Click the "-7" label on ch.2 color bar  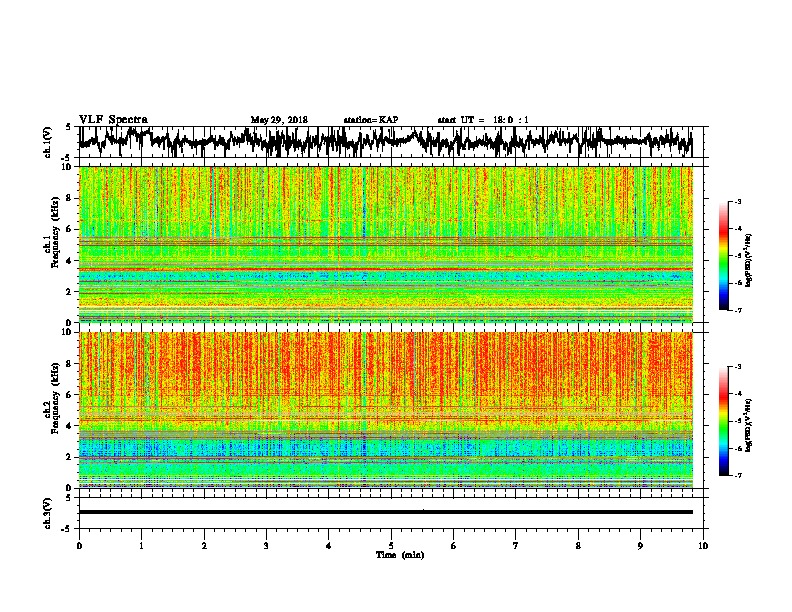click(737, 475)
